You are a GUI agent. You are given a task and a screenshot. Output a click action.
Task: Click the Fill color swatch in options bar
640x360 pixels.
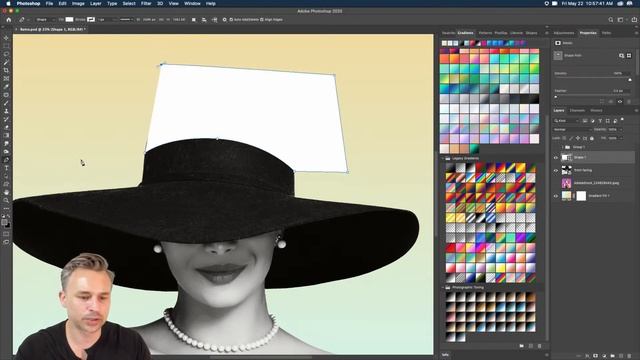coord(69,20)
